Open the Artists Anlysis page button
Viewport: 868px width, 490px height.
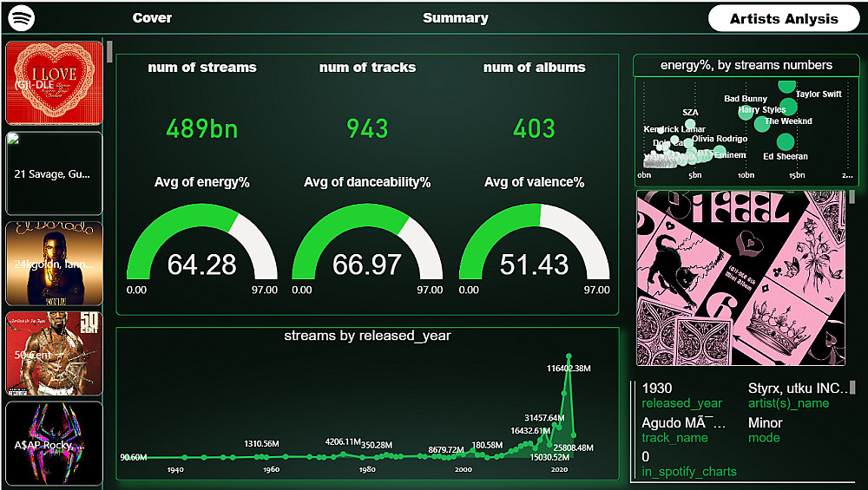coord(784,19)
